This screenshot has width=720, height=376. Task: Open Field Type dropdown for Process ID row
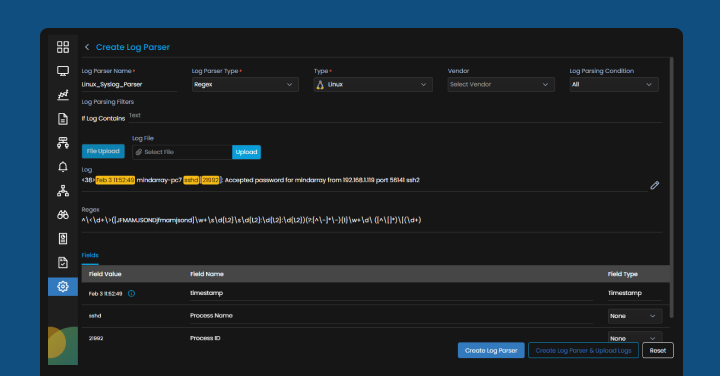click(635, 337)
